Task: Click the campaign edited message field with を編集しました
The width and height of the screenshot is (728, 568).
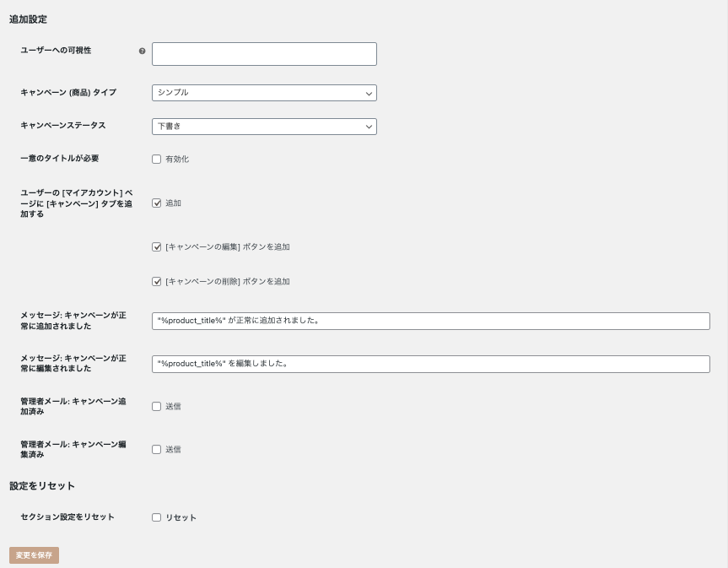Action: point(430,364)
